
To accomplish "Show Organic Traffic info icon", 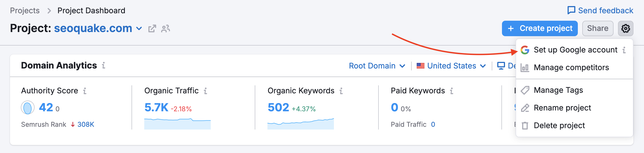I will click(205, 91).
